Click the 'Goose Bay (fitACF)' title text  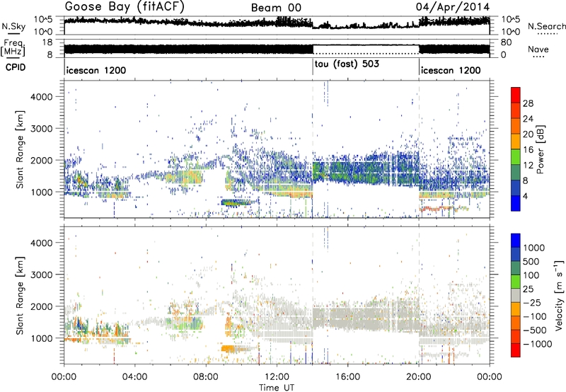[x=125, y=7]
